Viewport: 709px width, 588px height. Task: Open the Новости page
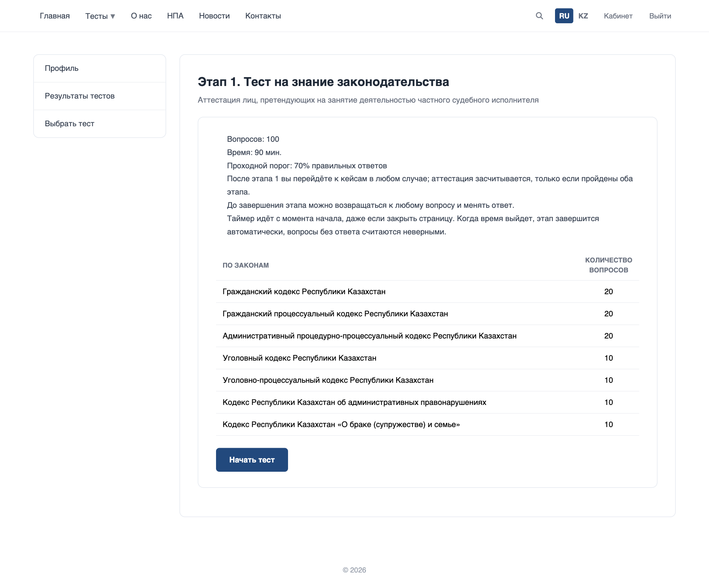pyautogui.click(x=215, y=16)
